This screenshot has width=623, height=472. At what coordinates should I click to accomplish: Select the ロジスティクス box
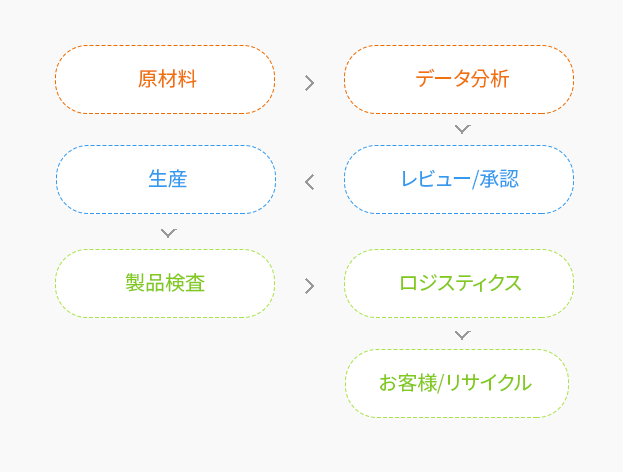click(459, 284)
